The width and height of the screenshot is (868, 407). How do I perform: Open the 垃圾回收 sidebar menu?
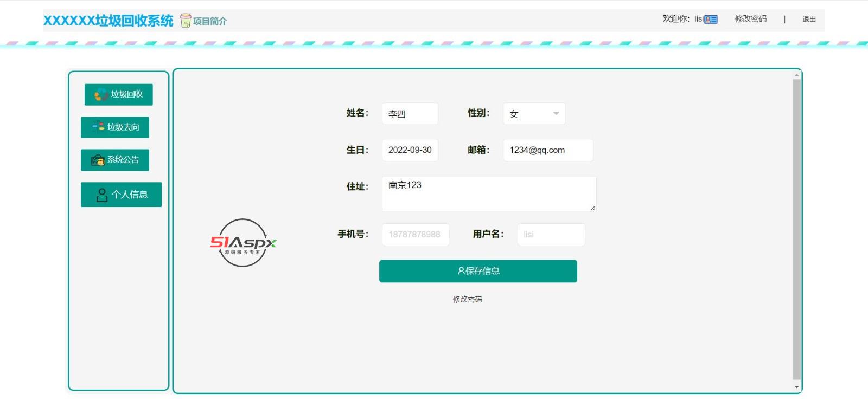click(x=118, y=94)
